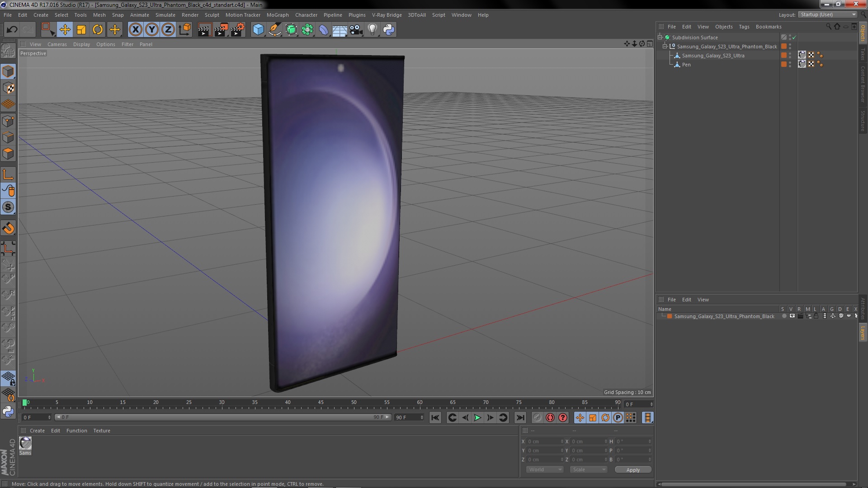This screenshot has width=868, height=488.
Task: Click the Spline Pen tool icon
Action: [x=274, y=30]
